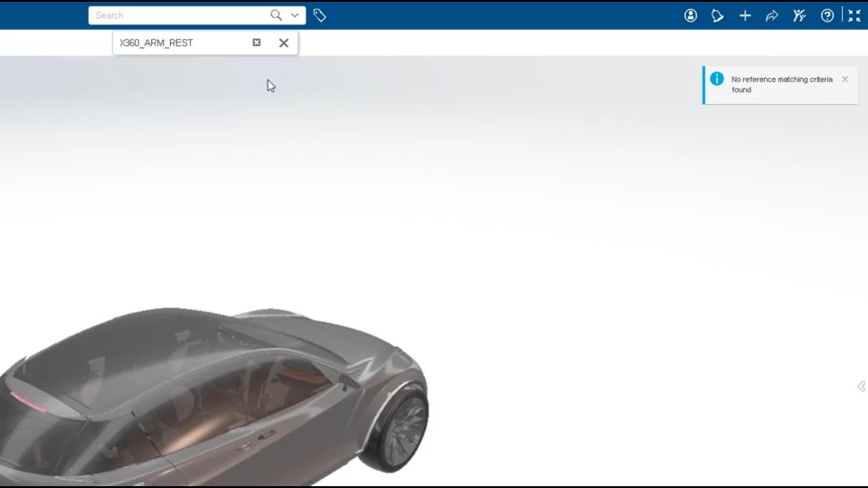Toggle the fullscreen collapse icon
Screen dimensions: 868x488
[x=854, y=15]
